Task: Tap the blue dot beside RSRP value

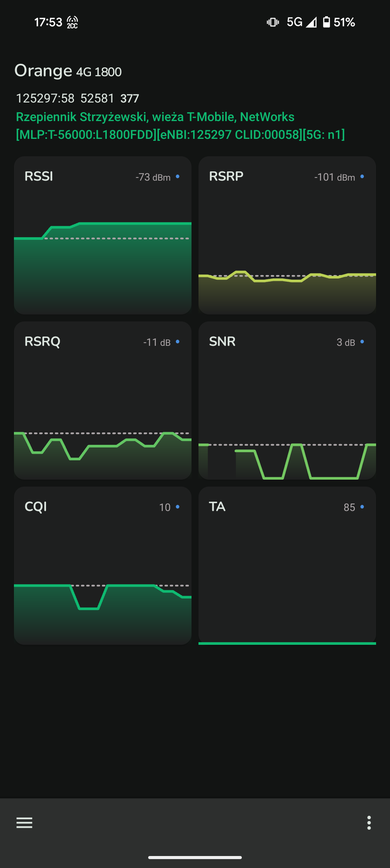Action: click(x=362, y=176)
